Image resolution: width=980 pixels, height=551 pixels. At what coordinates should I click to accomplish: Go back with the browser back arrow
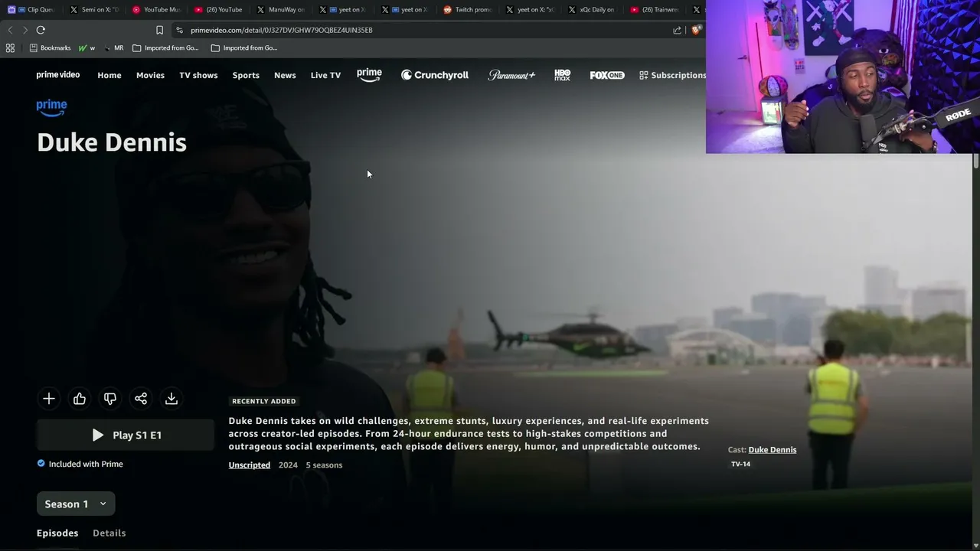pos(10,30)
